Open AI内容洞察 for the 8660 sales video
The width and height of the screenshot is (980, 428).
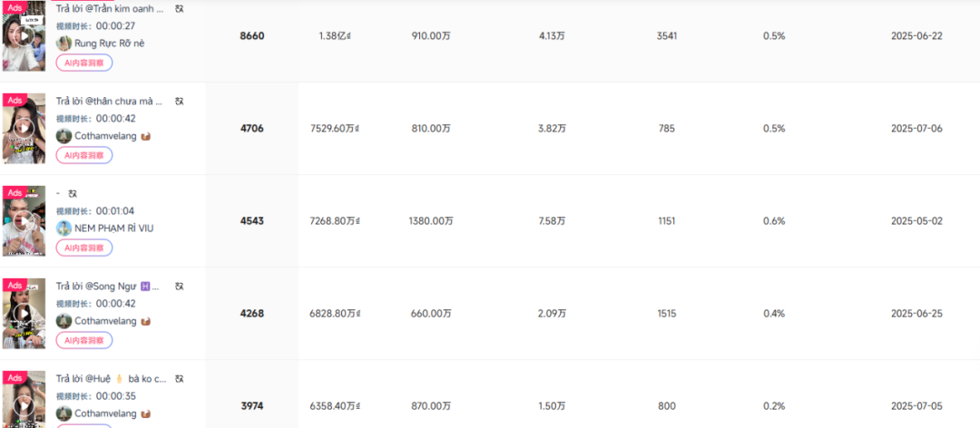[84, 63]
